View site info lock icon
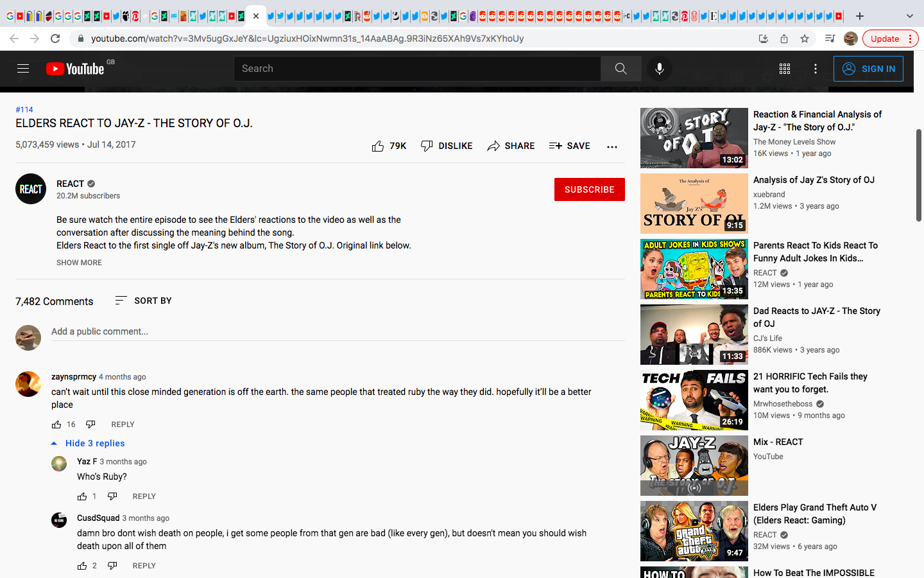Screen dimensions: 924x578 point(80,39)
